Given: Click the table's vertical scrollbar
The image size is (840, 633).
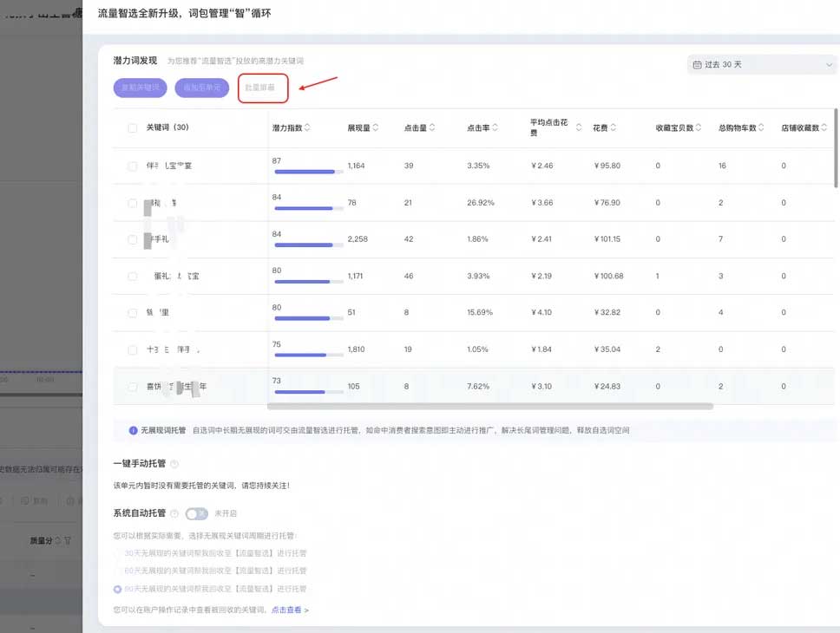Looking at the screenshot, I should (836, 147).
